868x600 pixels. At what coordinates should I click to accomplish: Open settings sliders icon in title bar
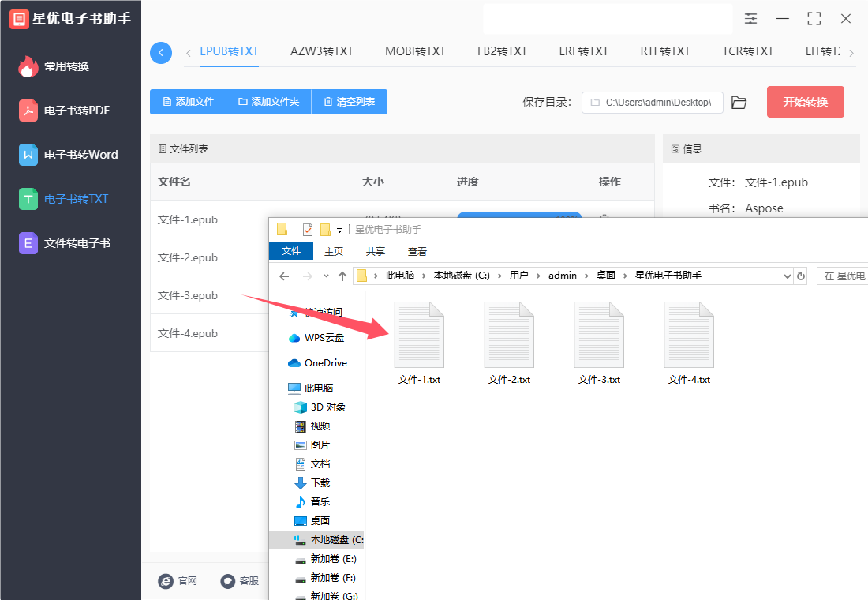pos(750,18)
